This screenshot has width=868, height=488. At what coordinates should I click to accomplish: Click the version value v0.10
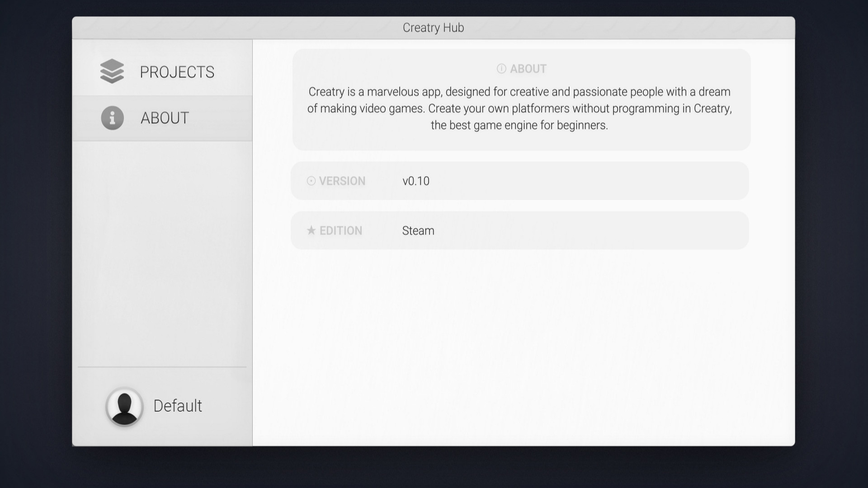point(416,181)
